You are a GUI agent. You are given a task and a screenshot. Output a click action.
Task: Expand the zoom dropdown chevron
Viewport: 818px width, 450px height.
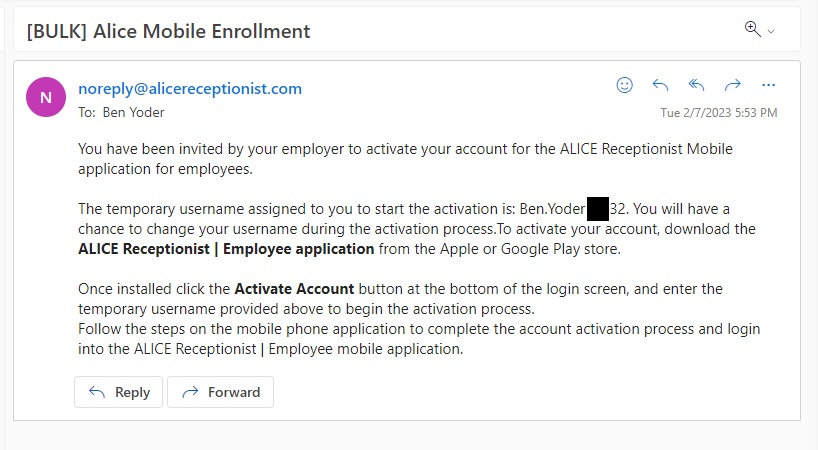[x=771, y=32]
